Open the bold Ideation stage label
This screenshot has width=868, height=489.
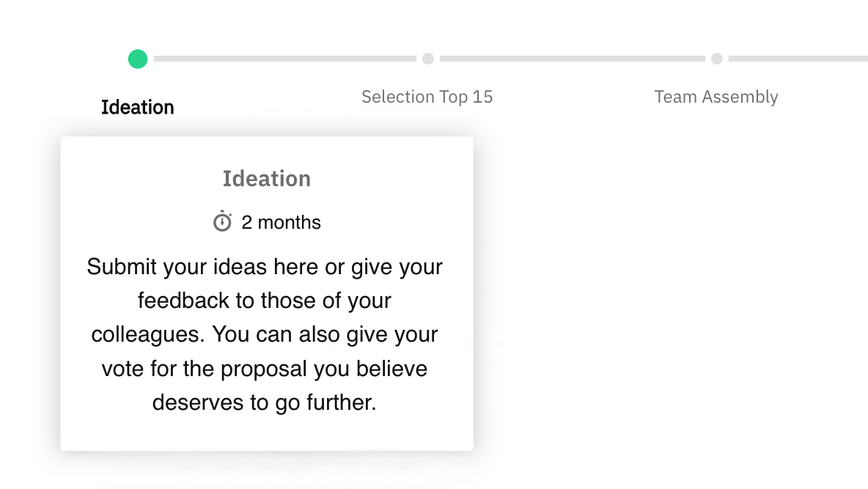(x=137, y=107)
